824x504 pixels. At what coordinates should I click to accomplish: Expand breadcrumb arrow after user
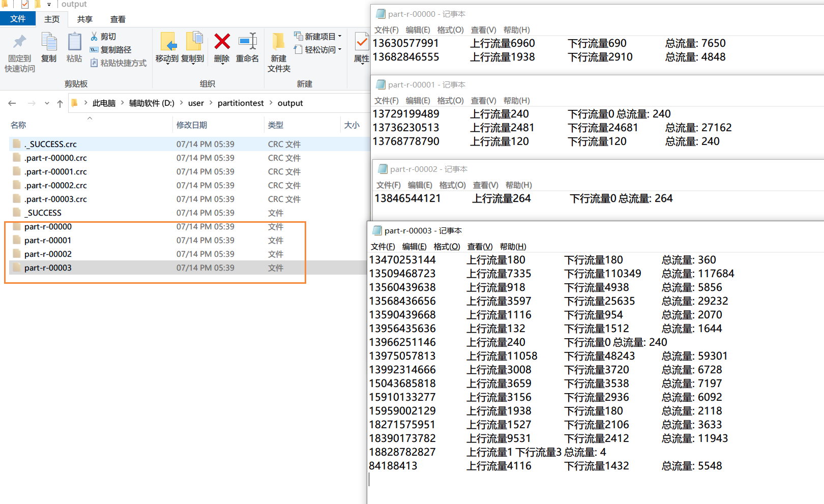pyautogui.click(x=211, y=103)
